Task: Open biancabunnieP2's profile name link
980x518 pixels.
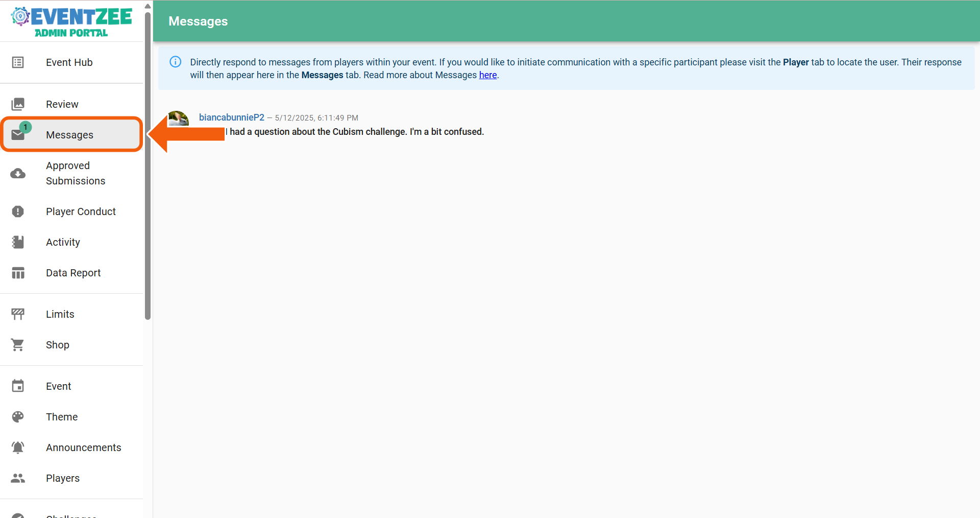Action: (x=231, y=117)
